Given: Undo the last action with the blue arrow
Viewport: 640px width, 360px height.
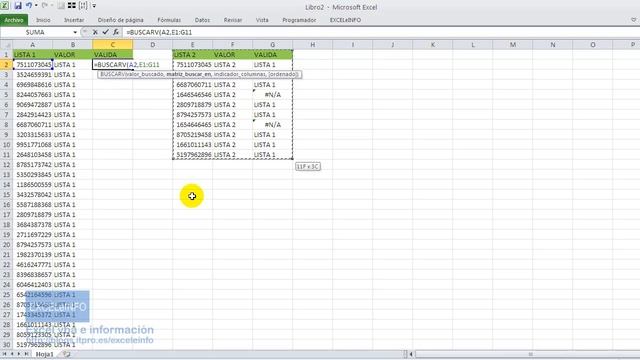Looking at the screenshot, I should coord(29,6).
